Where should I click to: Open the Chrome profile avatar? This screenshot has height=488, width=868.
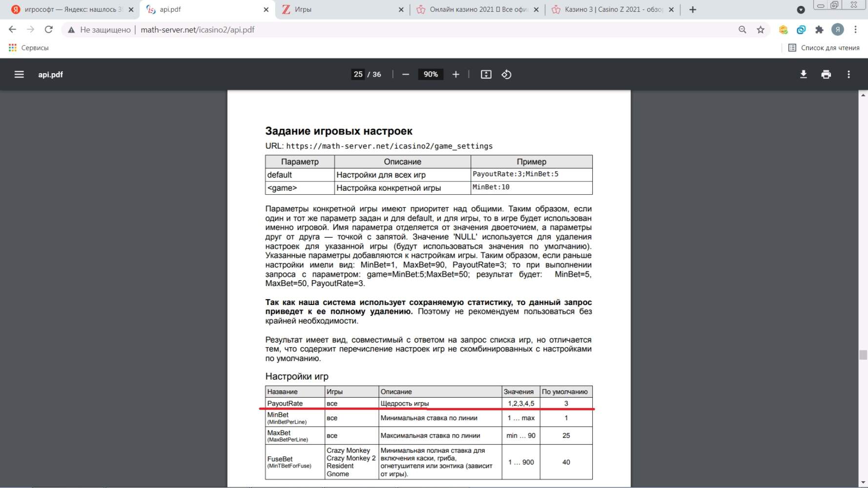tap(838, 30)
